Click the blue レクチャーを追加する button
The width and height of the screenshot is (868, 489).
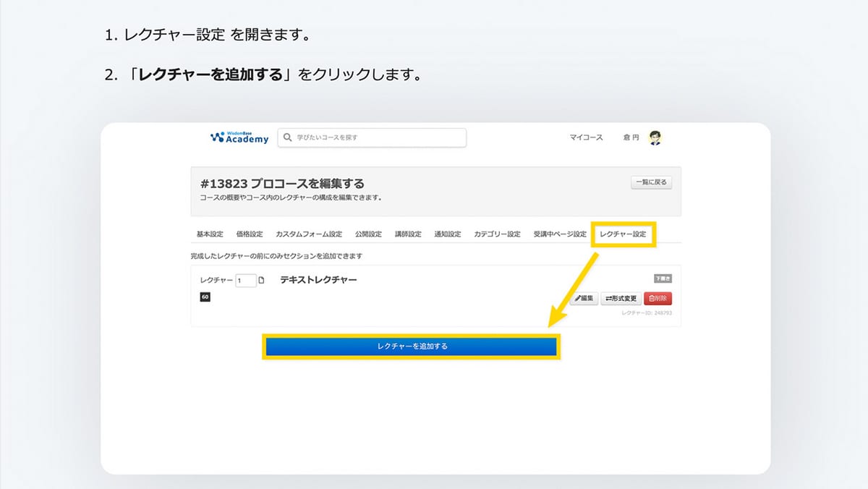click(412, 346)
